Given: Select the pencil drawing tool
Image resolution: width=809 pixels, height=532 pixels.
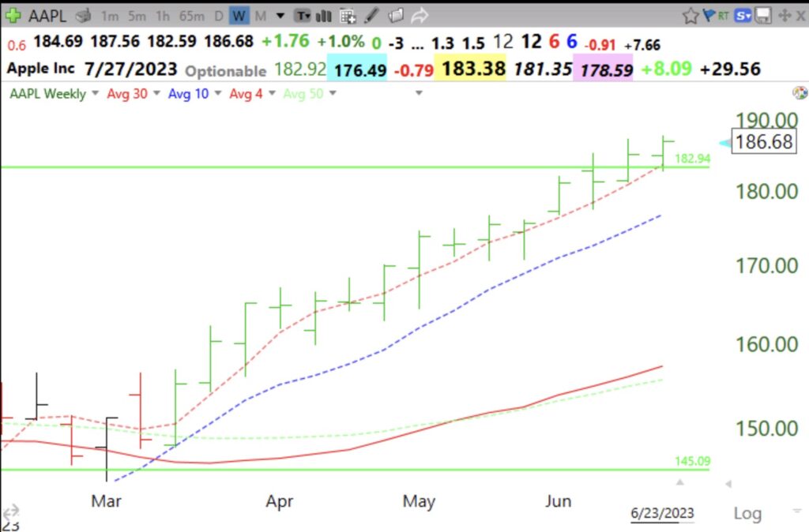Looking at the screenshot, I should coord(371,15).
